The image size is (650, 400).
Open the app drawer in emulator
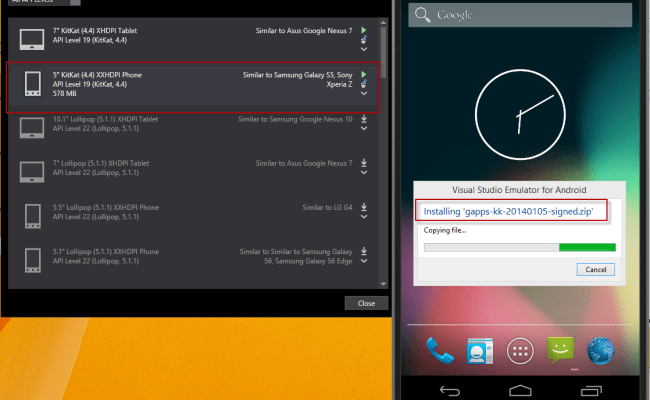click(x=520, y=351)
